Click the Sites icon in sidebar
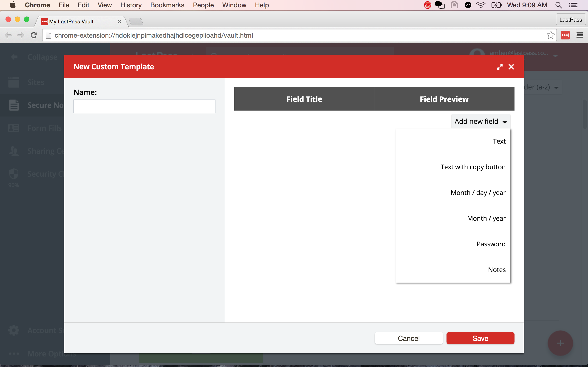The image size is (588, 367). (14, 82)
